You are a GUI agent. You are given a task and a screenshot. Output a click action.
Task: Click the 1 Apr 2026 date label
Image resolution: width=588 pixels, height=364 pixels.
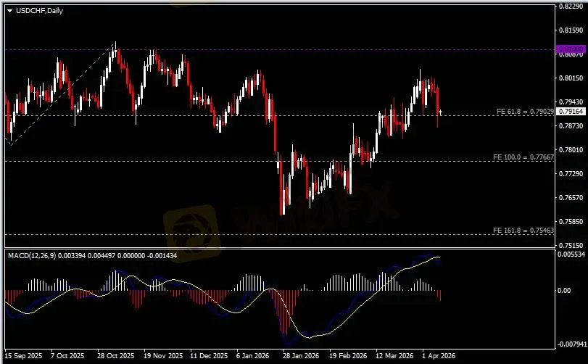coord(438,357)
